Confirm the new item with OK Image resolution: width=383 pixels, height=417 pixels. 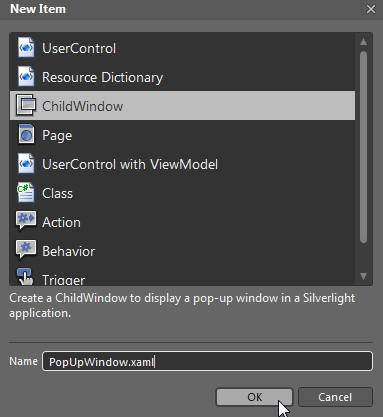[254, 397]
